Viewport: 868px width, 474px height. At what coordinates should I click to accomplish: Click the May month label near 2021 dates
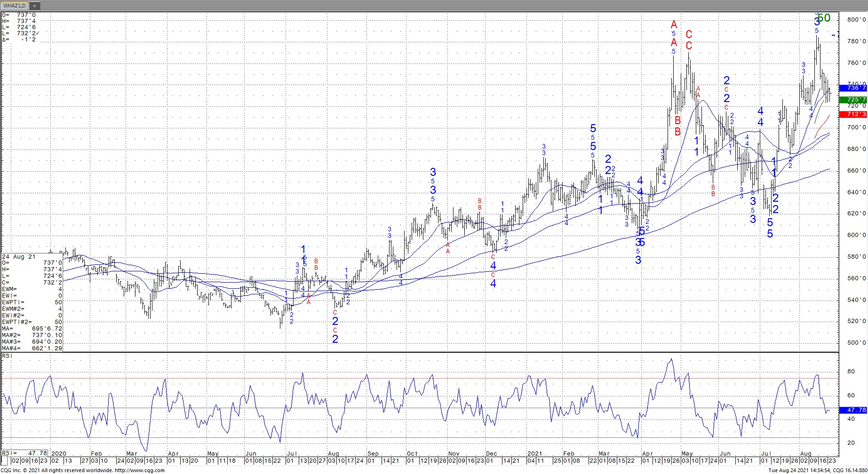(x=687, y=454)
